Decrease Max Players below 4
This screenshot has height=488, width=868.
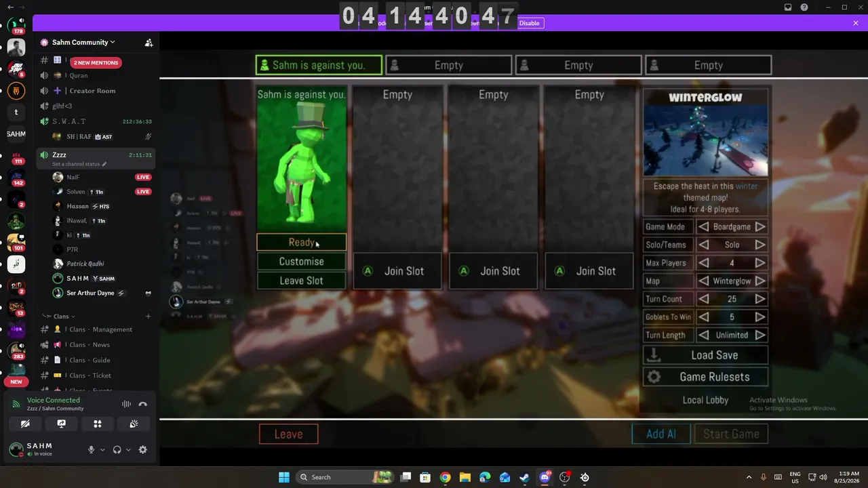tap(704, 263)
